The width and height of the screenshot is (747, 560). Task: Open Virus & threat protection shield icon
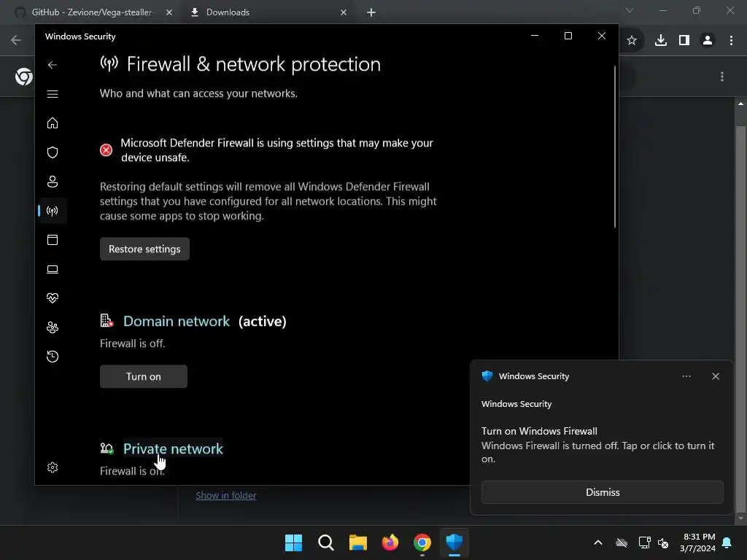[53, 152]
